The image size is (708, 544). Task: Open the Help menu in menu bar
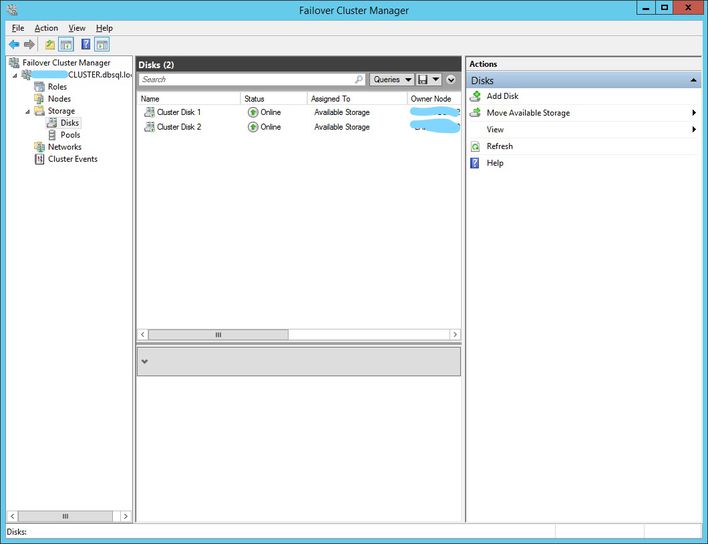tap(104, 28)
